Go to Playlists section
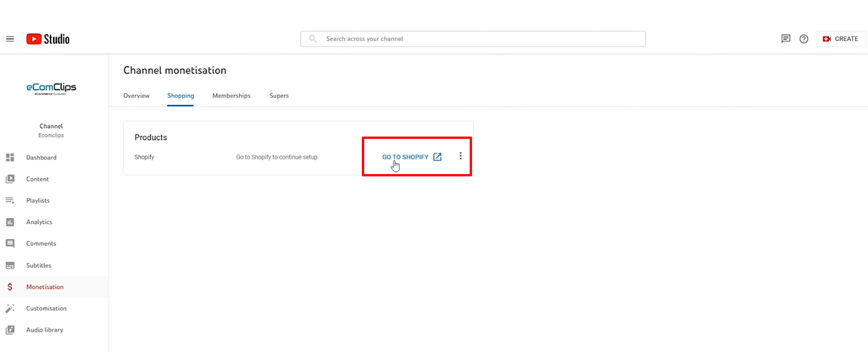 (x=38, y=200)
